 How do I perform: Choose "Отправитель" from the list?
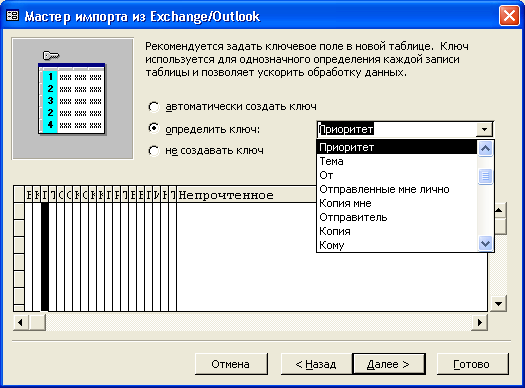coord(397,217)
